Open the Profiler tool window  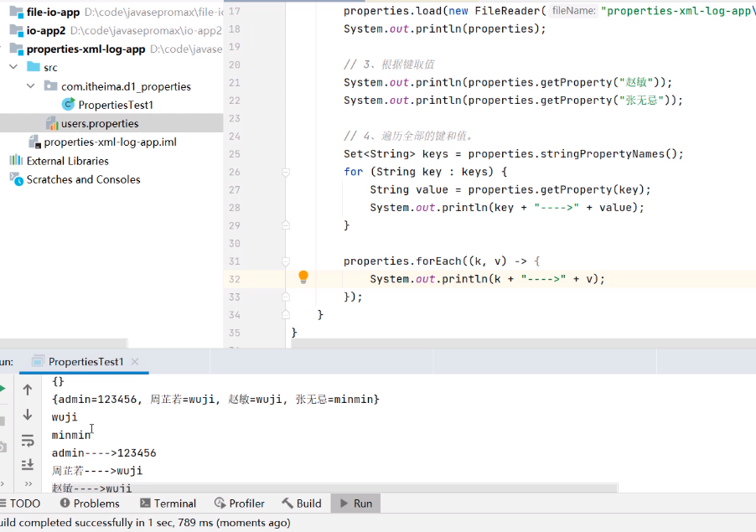click(240, 504)
